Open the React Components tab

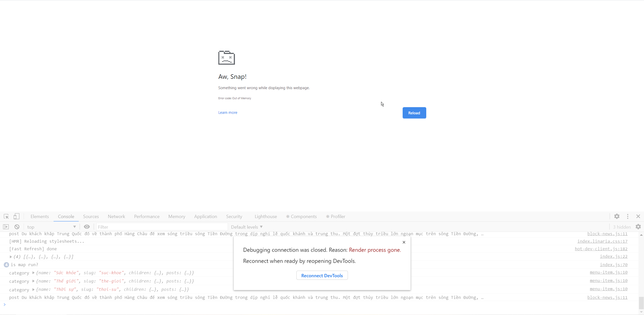tap(301, 217)
